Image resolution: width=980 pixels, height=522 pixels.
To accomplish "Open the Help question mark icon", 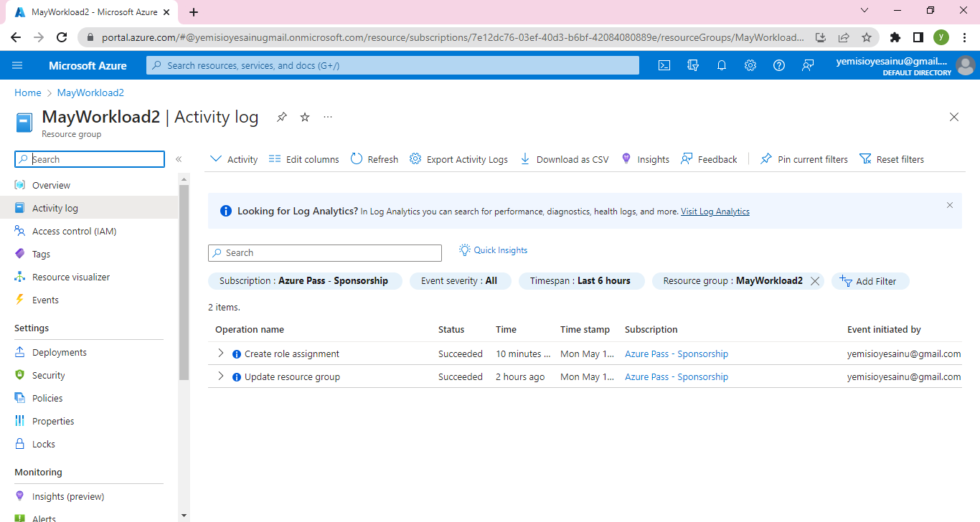I will coord(779,65).
